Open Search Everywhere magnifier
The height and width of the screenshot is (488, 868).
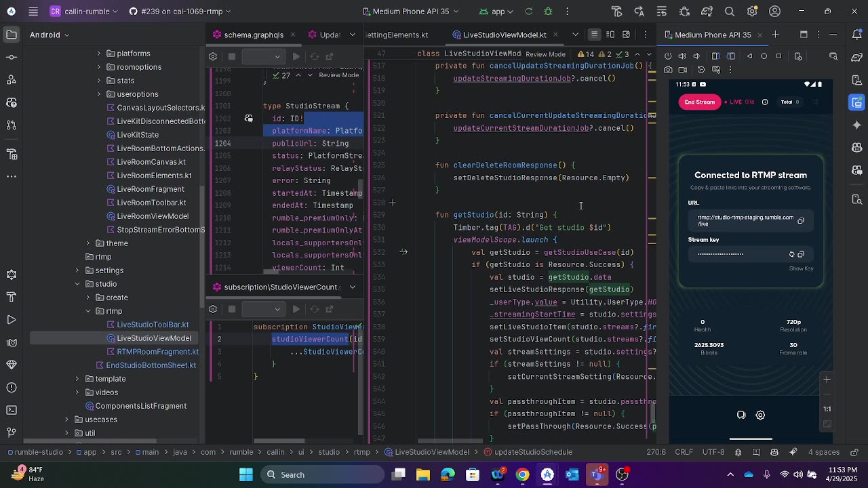[x=730, y=12]
